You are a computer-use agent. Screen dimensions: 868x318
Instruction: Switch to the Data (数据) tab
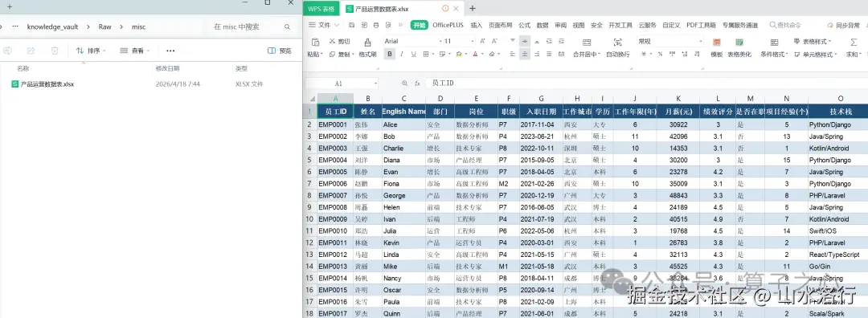[x=542, y=25]
